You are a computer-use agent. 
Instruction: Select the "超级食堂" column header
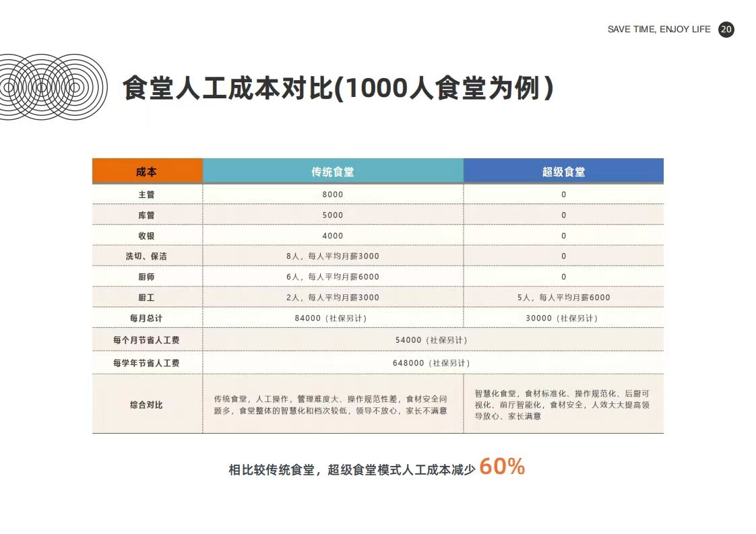coord(563,172)
